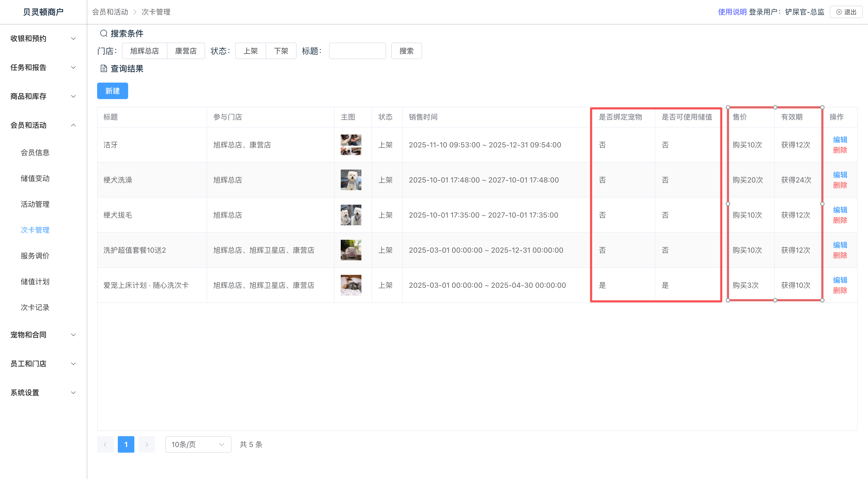868x479 pixels.
Task: Select the 旭辉总店 store filter
Action: [144, 51]
